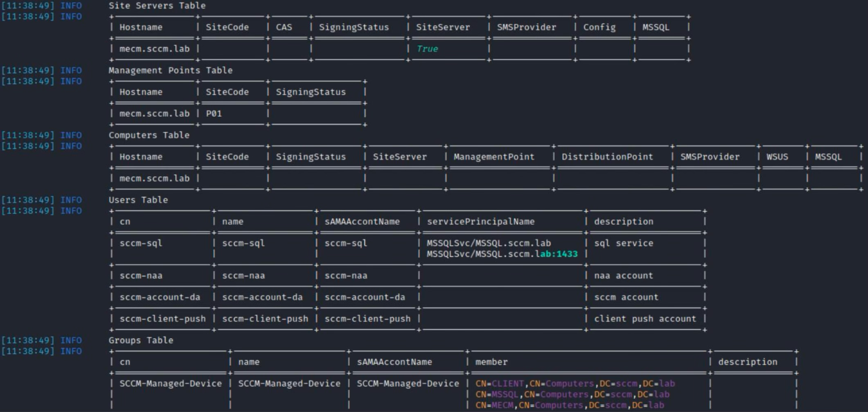
Task: Click 'SiteCode' header in Management Points Table
Action: pos(227,92)
